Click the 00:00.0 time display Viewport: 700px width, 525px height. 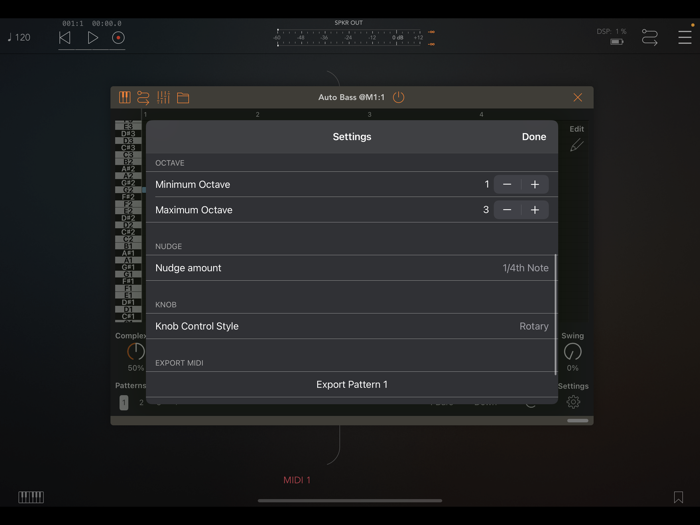tap(106, 23)
